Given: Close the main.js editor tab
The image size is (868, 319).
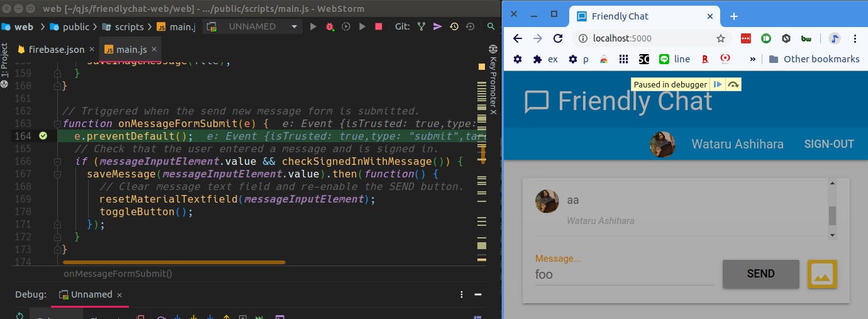Looking at the screenshot, I should (155, 49).
